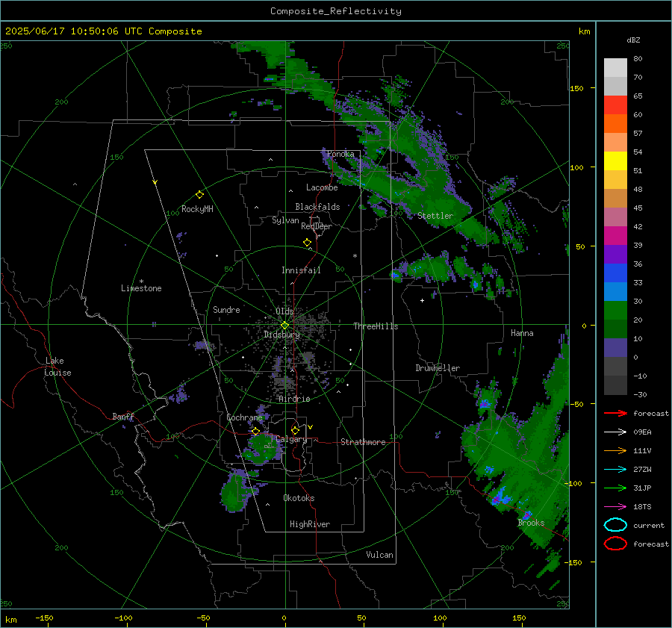Click the Calgary city label
The width and height of the screenshot is (672, 628).
pyautogui.click(x=291, y=439)
